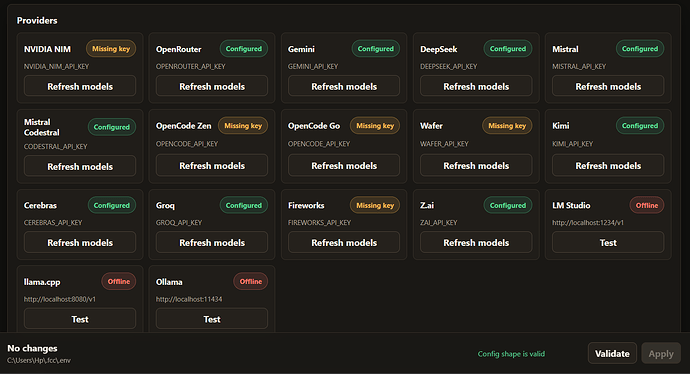Refresh models for Fireworks
The height and width of the screenshot is (374, 690).
pos(344,242)
